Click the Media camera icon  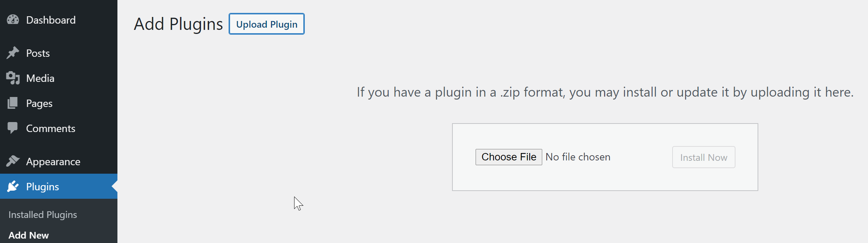13,78
